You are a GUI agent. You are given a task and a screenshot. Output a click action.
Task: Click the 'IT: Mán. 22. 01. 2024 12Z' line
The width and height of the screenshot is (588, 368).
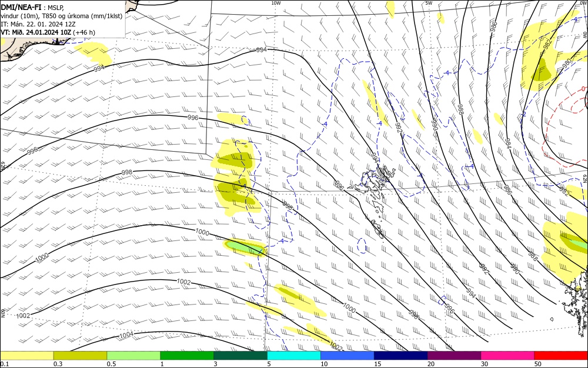pyautogui.click(x=38, y=24)
